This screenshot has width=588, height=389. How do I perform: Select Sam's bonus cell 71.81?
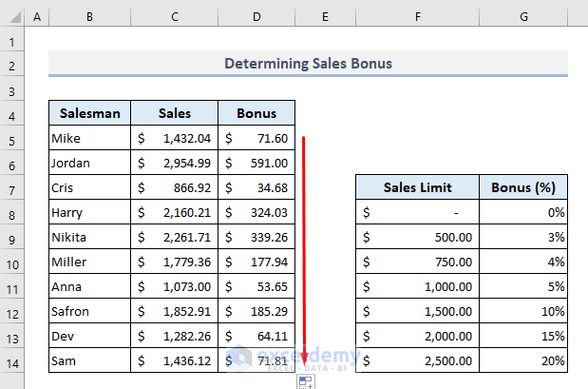pos(256,360)
